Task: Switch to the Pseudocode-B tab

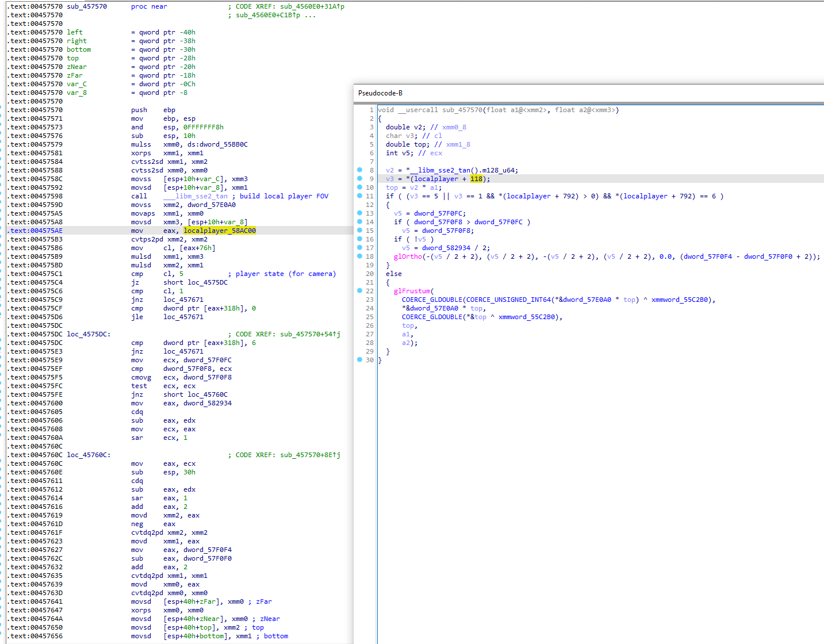Action: [x=380, y=93]
